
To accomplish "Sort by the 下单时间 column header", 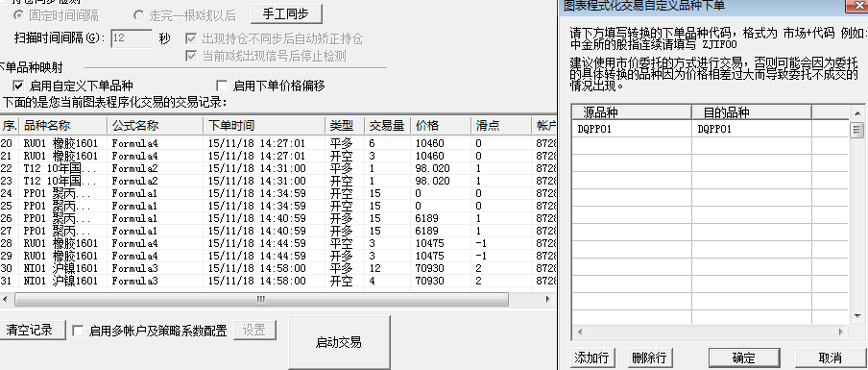I will (264, 126).
